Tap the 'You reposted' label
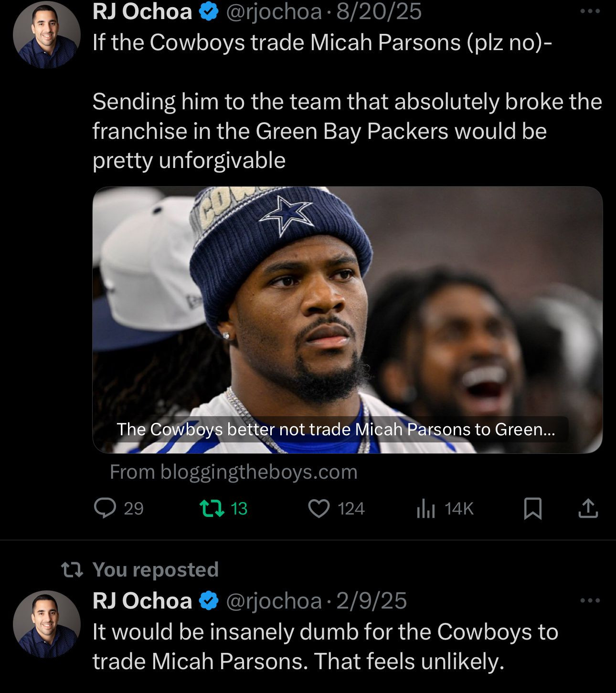This screenshot has width=616, height=693. click(155, 569)
